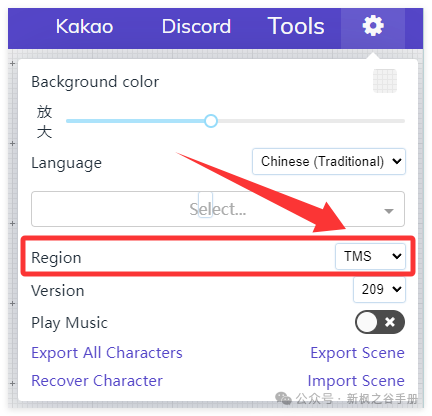Open the Select... combo box

point(218,209)
